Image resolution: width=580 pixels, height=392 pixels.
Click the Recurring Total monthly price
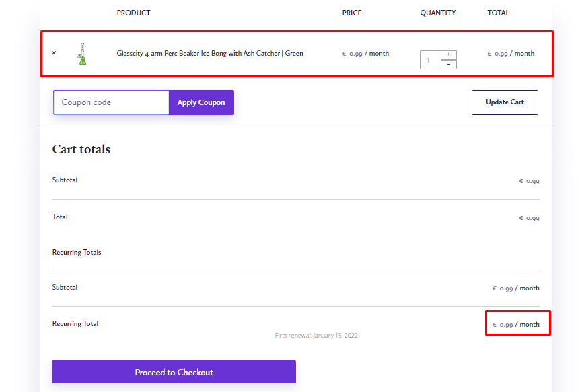(x=517, y=323)
